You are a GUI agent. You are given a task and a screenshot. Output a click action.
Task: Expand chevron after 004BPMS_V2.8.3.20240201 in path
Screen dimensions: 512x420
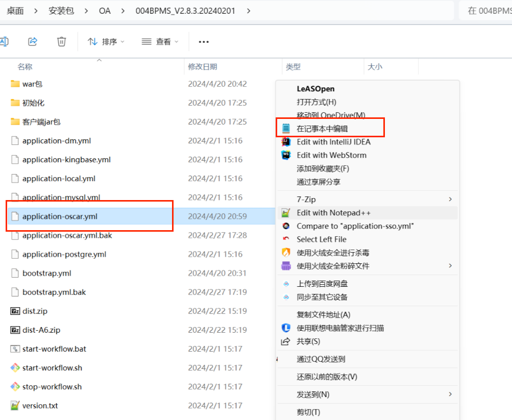click(249, 11)
